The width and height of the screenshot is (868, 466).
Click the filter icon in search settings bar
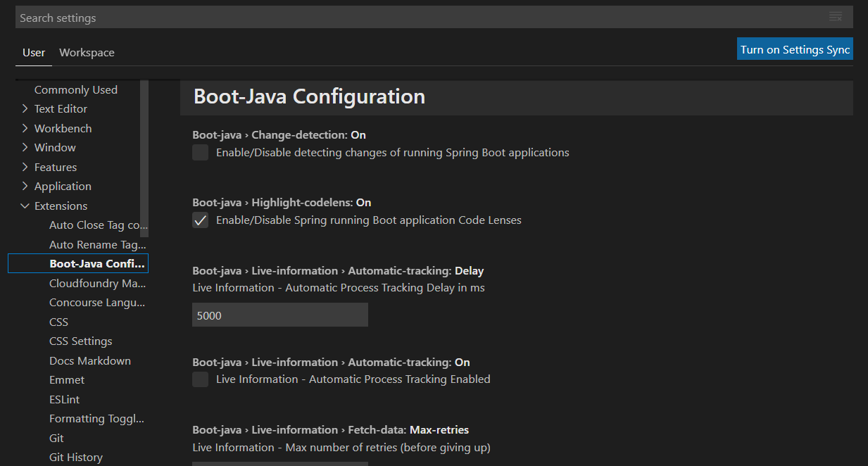(835, 17)
